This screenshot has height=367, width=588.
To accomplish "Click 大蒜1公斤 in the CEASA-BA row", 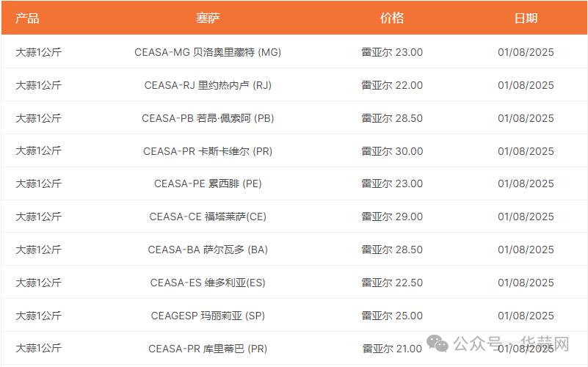I will click(38, 250).
